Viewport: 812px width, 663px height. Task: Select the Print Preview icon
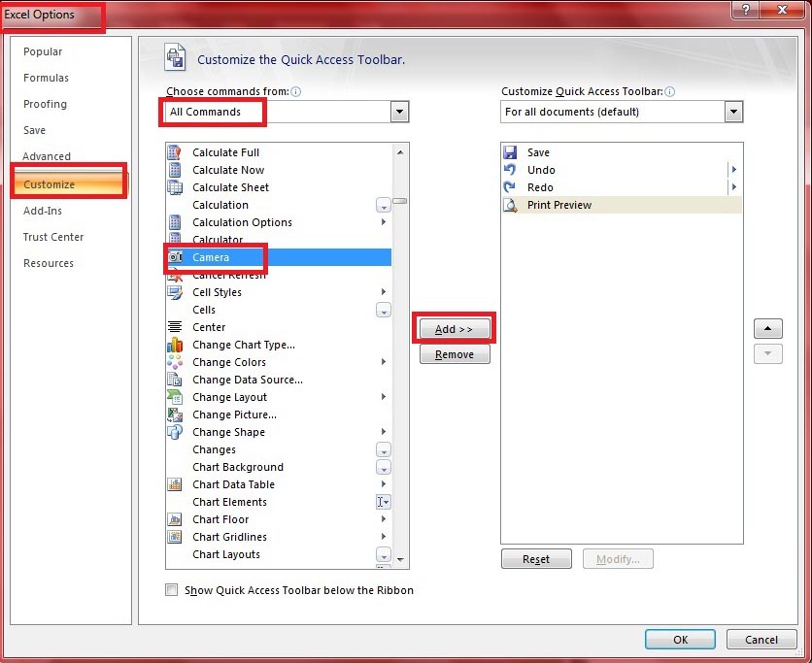[510, 205]
